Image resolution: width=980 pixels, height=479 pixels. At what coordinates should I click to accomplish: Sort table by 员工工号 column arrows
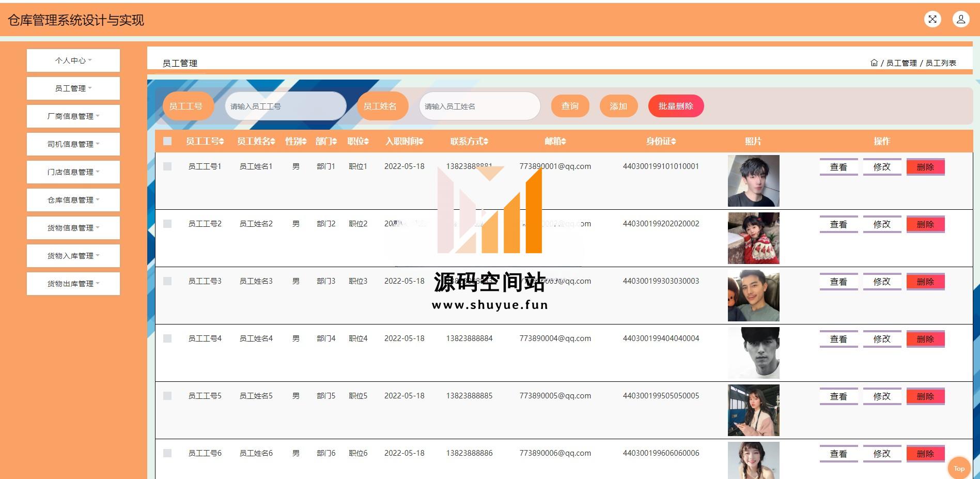click(222, 142)
